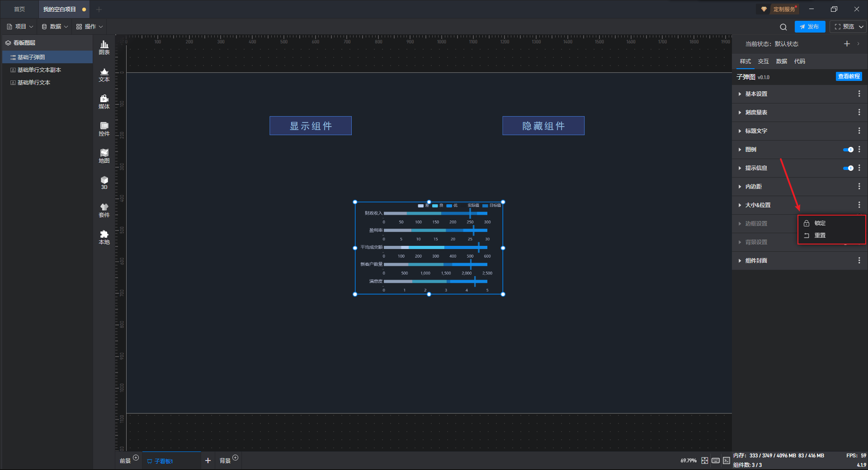Open the 数据 dropdown menu in toolbar
This screenshot has height=470, width=868.
click(55, 27)
